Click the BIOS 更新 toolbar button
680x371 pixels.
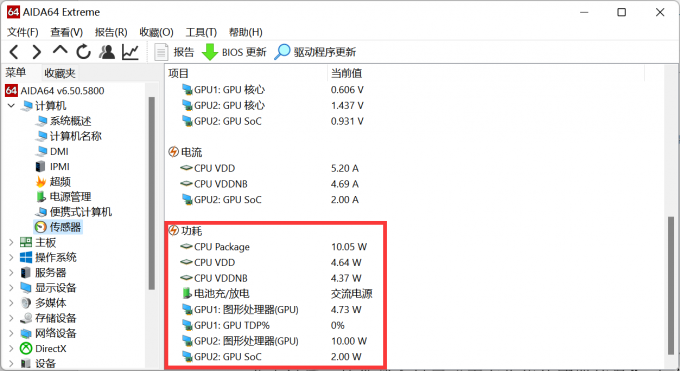coord(234,52)
